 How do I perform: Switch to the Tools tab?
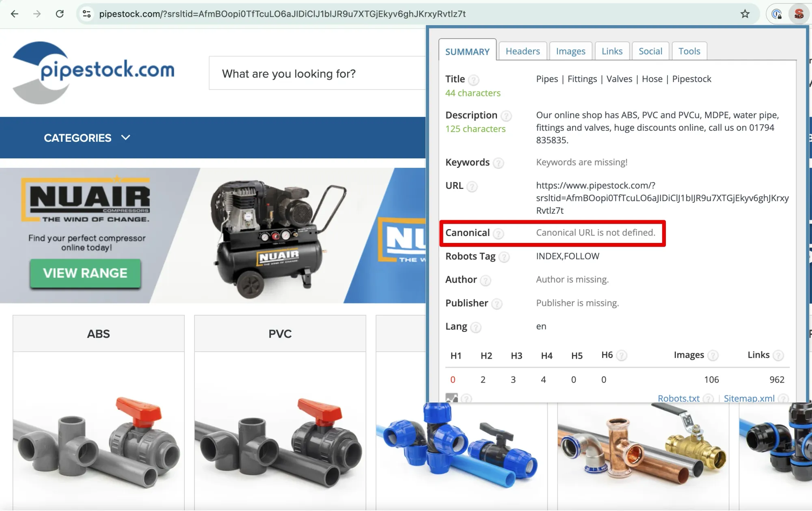(x=689, y=51)
